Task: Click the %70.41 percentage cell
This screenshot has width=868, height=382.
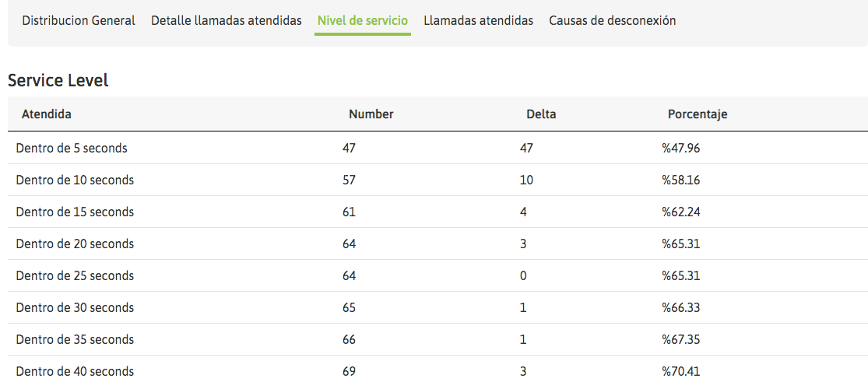Action: [x=681, y=371]
